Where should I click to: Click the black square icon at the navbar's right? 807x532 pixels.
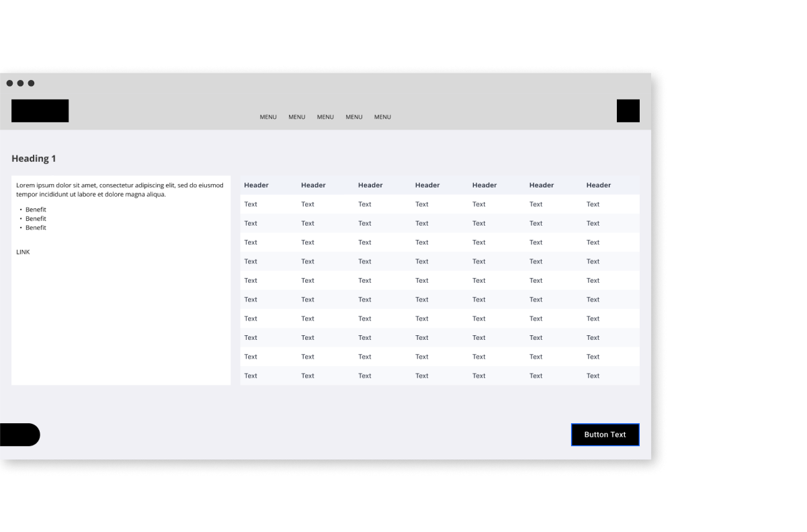coord(628,111)
